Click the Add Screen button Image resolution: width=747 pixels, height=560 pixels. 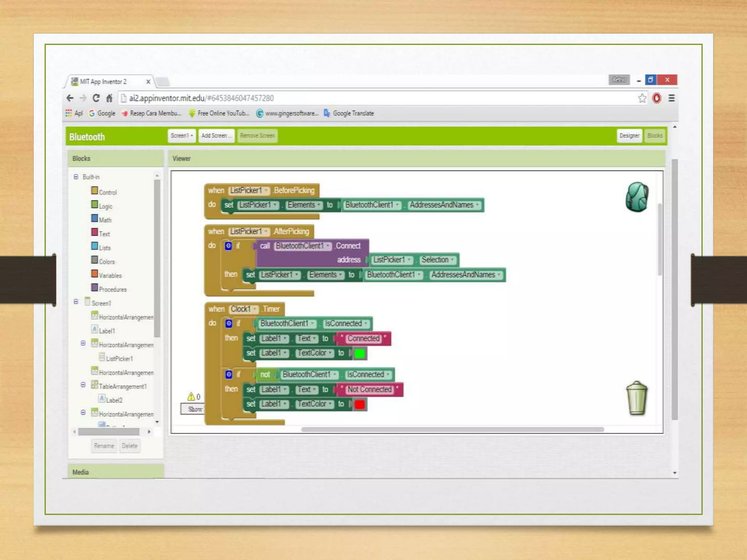pyautogui.click(x=216, y=136)
